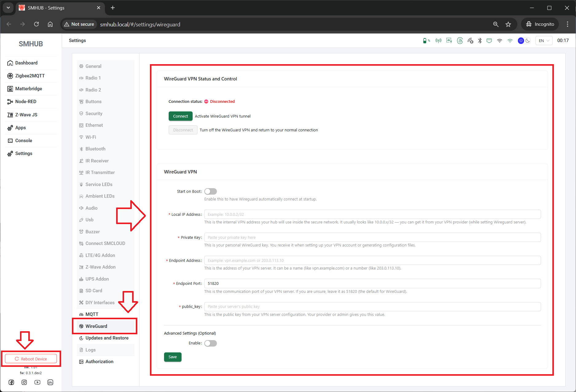Open the Chrome three-dot menu

(x=567, y=24)
